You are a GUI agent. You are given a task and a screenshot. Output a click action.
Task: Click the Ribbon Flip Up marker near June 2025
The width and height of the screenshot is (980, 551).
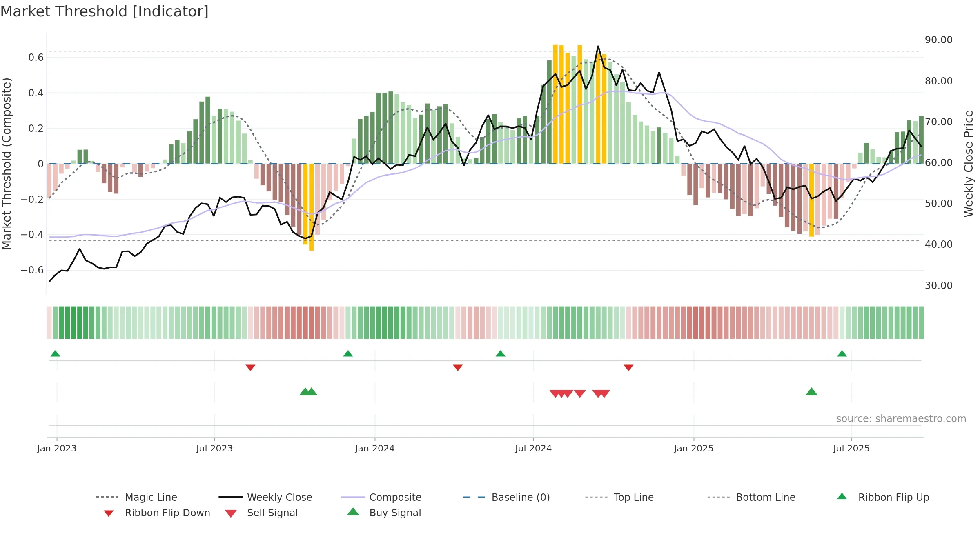coord(842,353)
